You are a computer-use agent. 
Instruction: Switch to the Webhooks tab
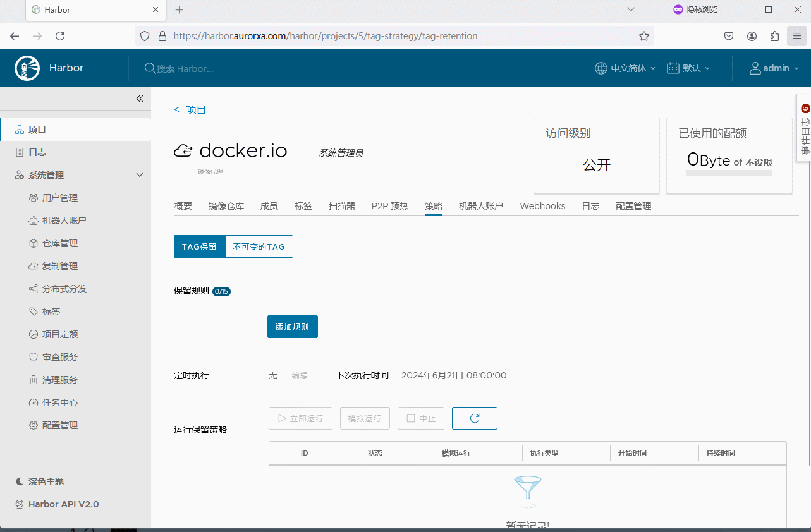click(542, 206)
